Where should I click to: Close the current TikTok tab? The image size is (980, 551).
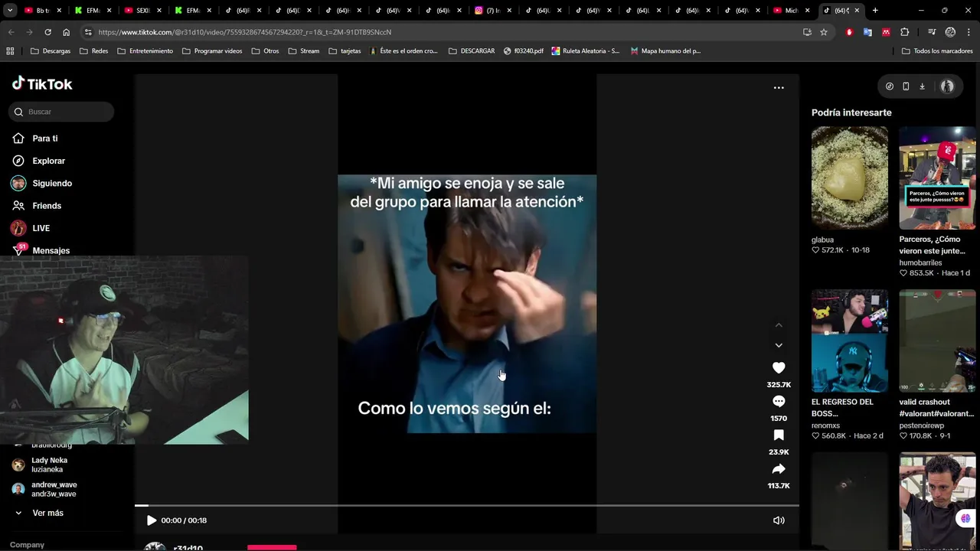pos(857,11)
